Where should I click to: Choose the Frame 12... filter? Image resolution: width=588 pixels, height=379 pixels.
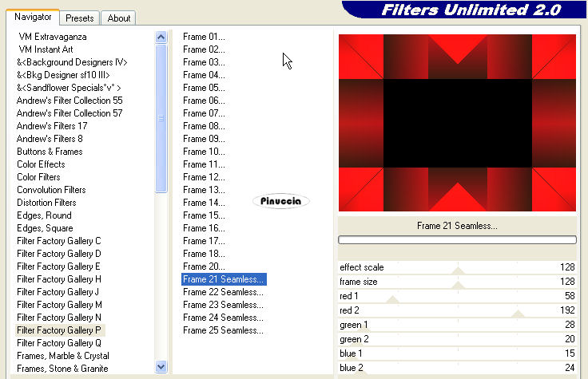pyautogui.click(x=204, y=177)
